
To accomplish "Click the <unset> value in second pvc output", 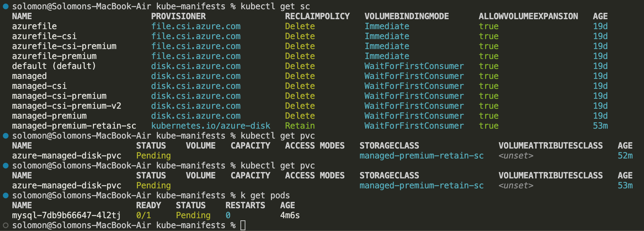I will (x=516, y=186).
